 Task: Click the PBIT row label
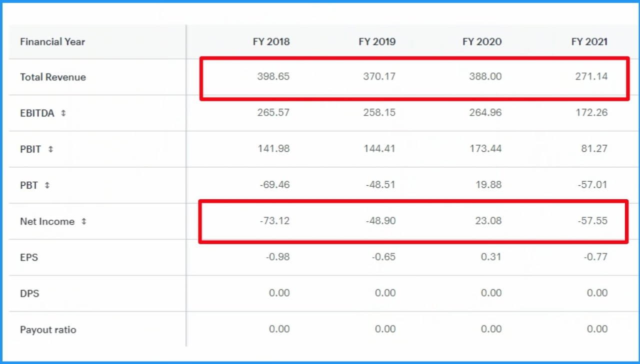coord(30,149)
